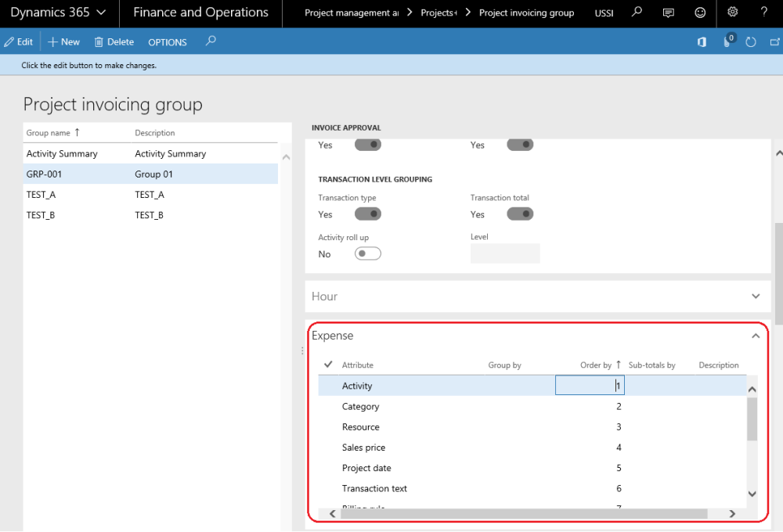Open the search magnifier in the top bar
783x532 pixels.
pyautogui.click(x=636, y=13)
